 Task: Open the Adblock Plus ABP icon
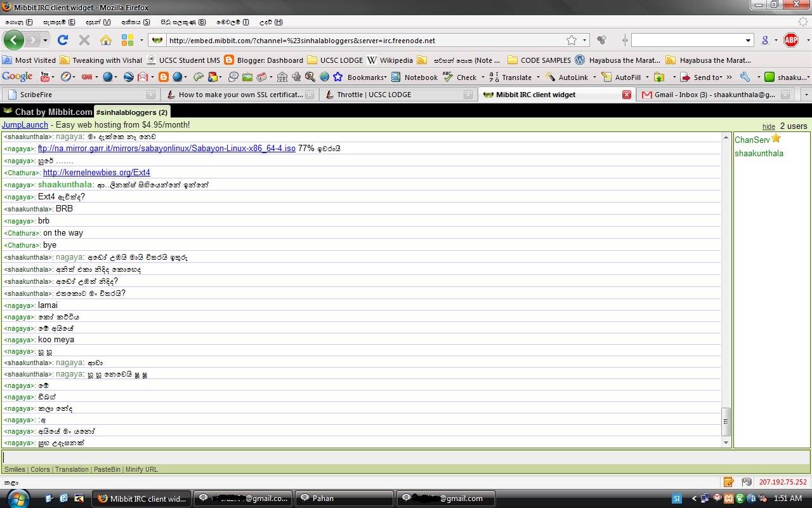click(x=791, y=40)
